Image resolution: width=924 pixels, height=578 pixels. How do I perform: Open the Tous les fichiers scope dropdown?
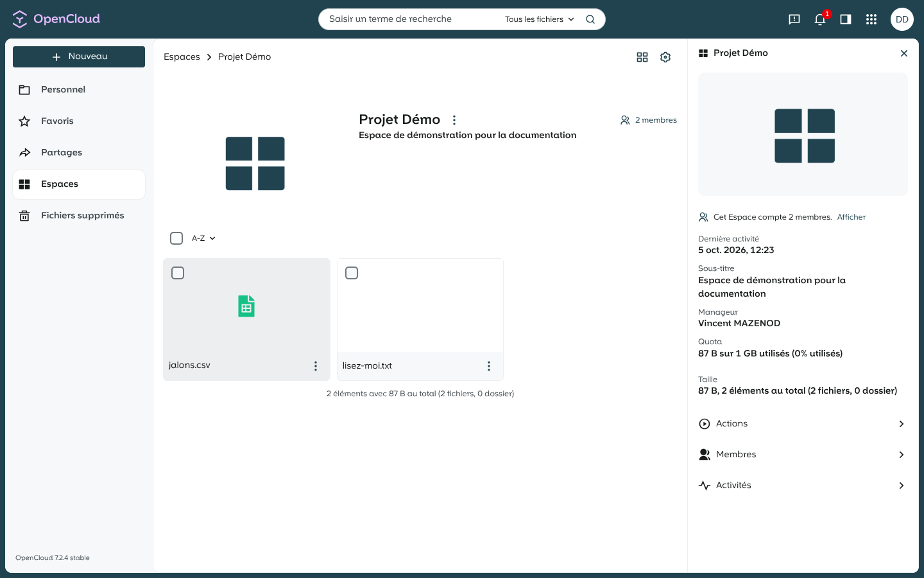tap(540, 19)
